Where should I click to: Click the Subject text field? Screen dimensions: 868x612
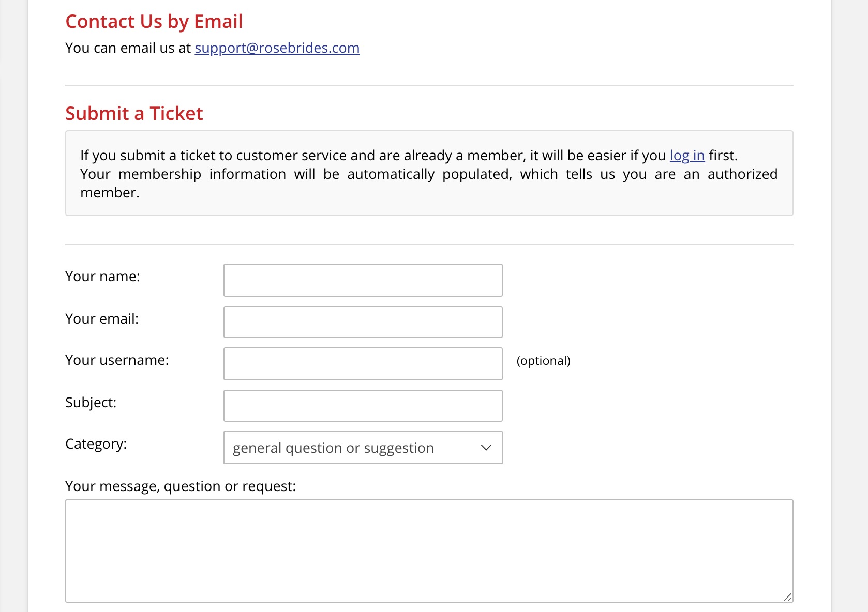click(x=363, y=406)
